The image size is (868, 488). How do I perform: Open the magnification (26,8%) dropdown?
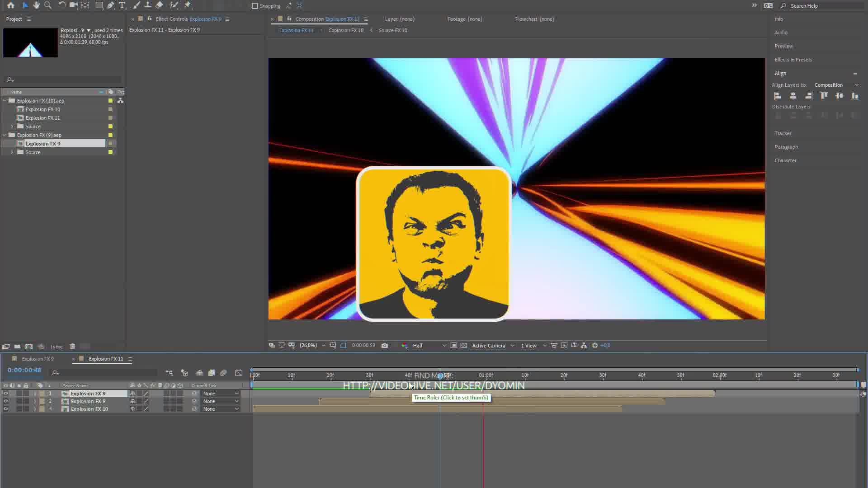(312, 345)
